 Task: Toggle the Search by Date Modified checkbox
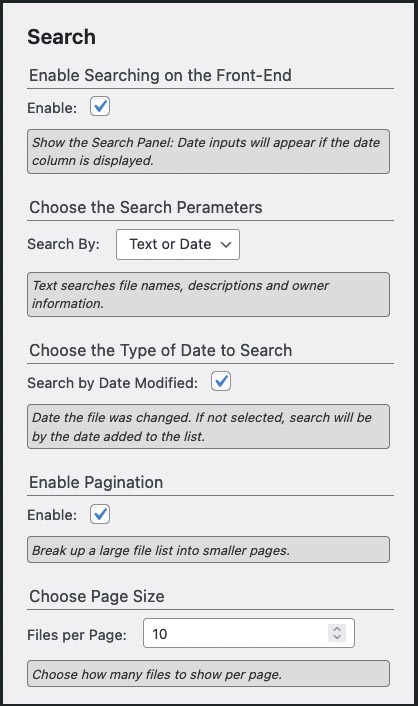click(221, 381)
